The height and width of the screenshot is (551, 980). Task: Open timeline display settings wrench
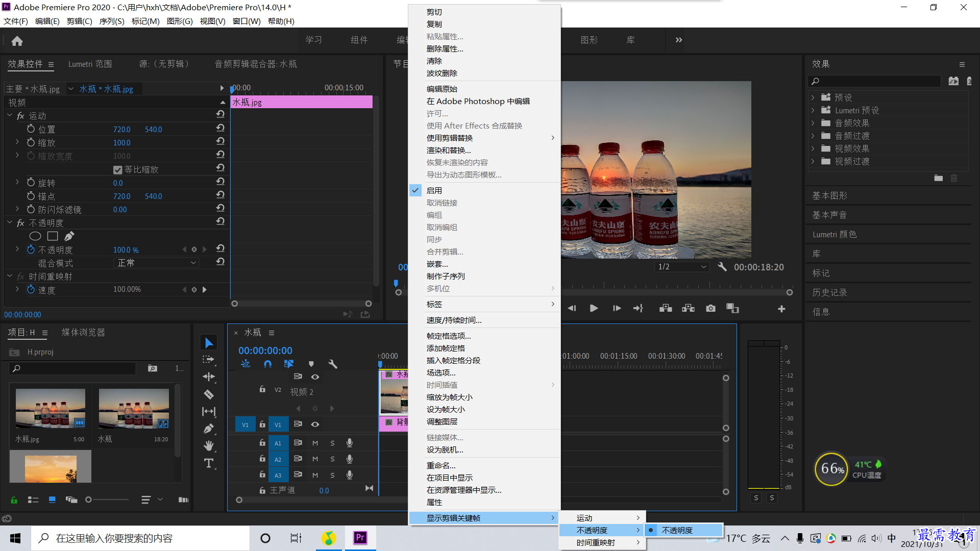[333, 364]
